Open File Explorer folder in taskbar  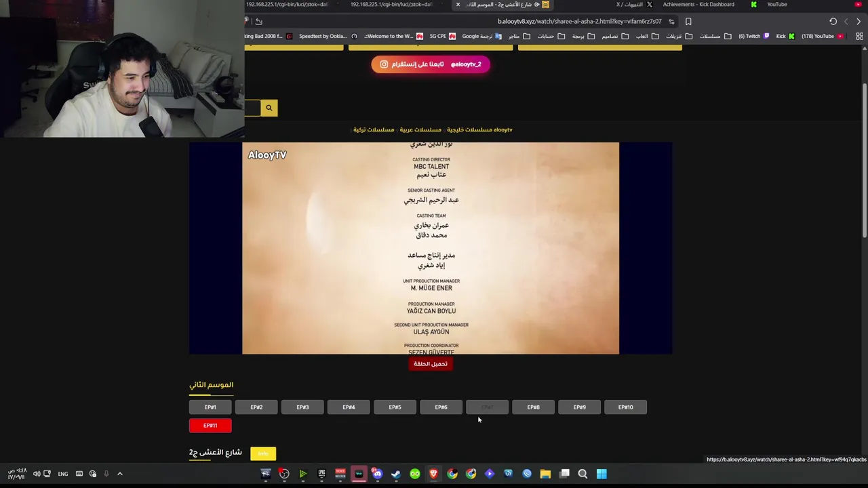pyautogui.click(x=545, y=474)
